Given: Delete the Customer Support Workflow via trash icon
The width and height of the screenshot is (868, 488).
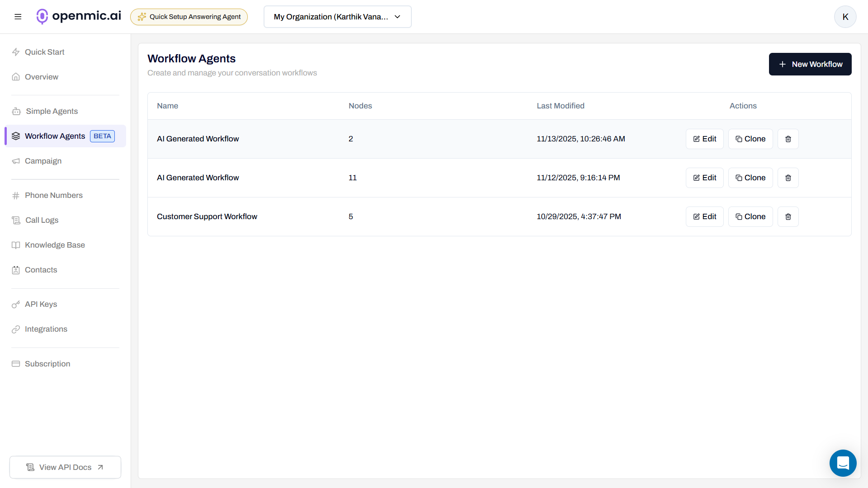Looking at the screenshot, I should [x=788, y=216].
